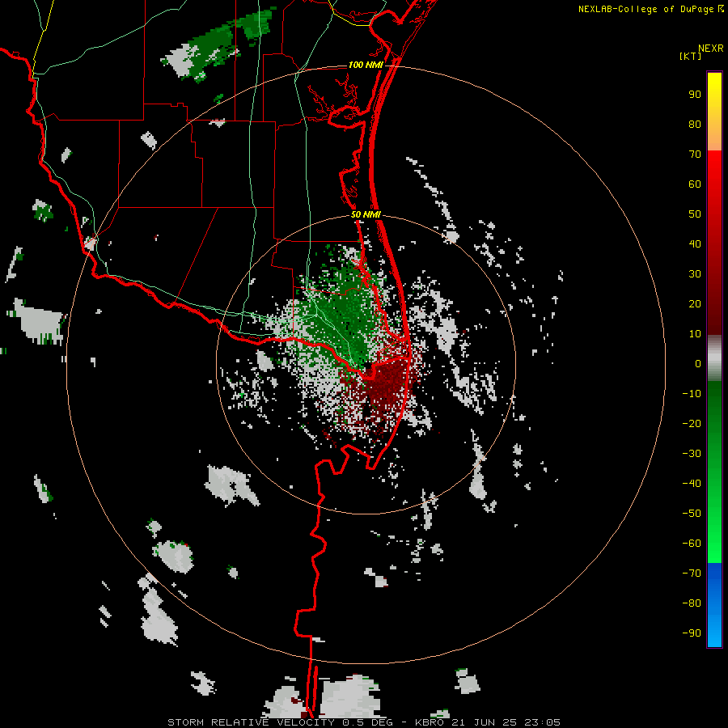Click the KBRO station identifier in the footer

coord(430,722)
